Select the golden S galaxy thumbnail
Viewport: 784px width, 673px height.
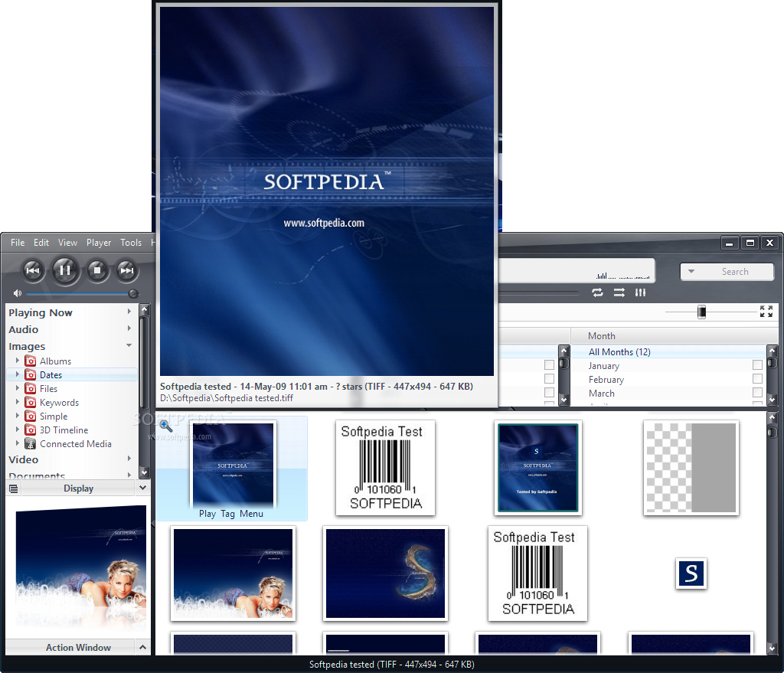(385, 573)
